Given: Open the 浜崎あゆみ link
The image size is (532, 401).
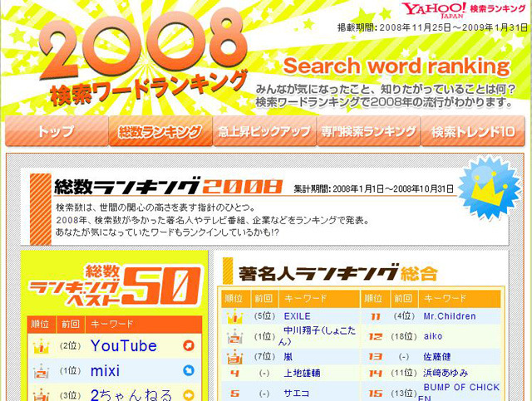Looking at the screenshot, I should 446,374.
